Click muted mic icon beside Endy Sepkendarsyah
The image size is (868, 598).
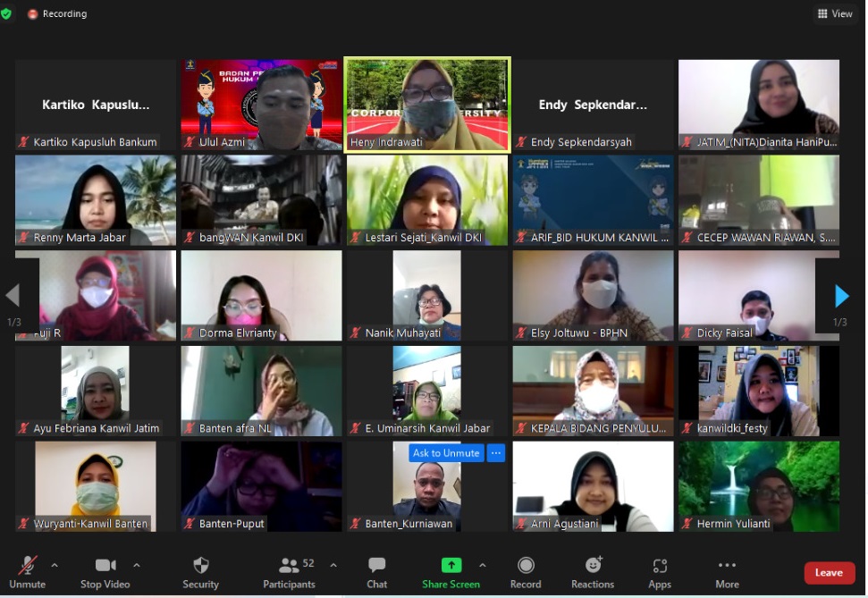(521, 142)
